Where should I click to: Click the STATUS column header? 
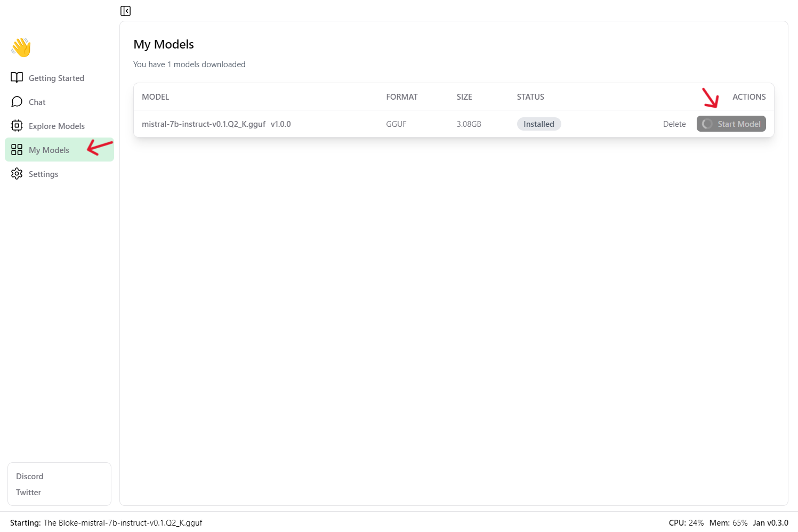pyautogui.click(x=530, y=97)
